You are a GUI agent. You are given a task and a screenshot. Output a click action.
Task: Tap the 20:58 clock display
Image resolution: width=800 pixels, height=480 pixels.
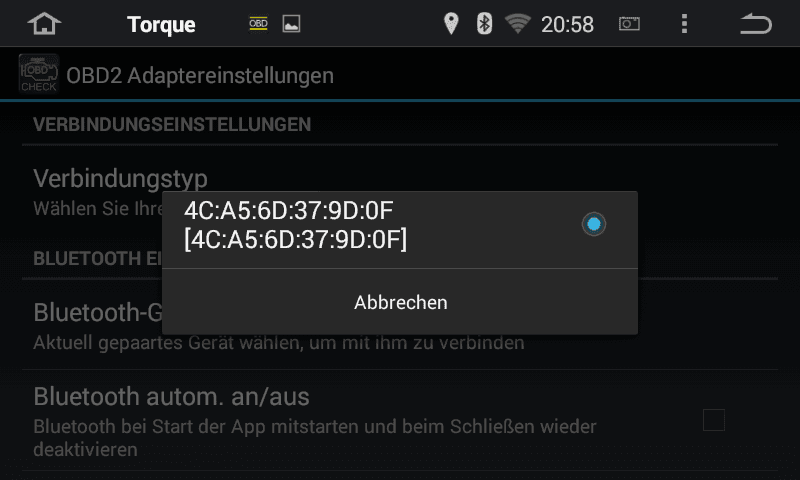tap(567, 24)
